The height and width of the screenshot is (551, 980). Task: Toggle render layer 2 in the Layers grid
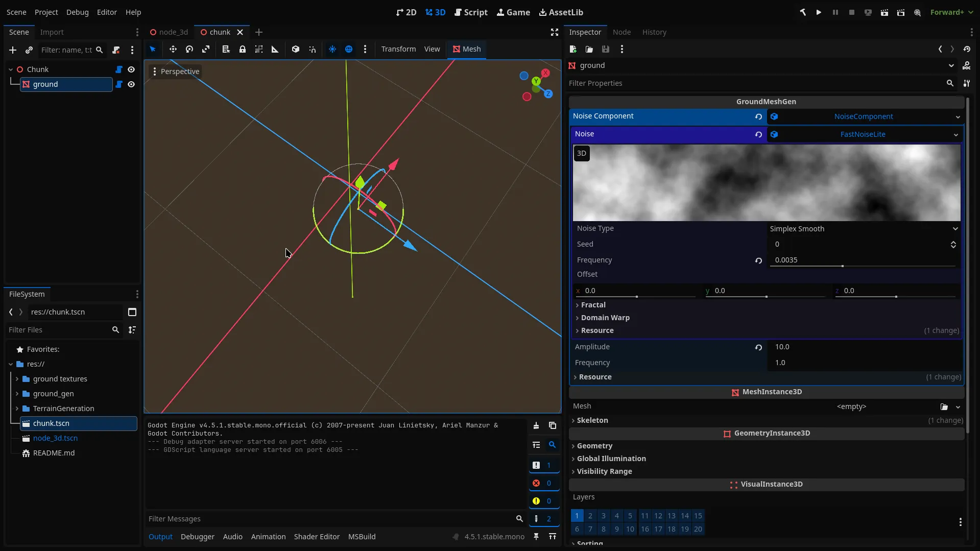pyautogui.click(x=590, y=516)
